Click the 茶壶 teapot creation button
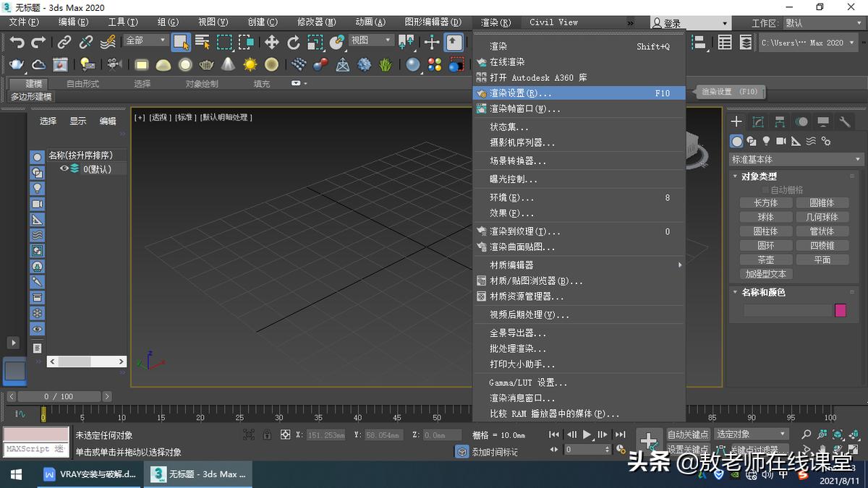The width and height of the screenshot is (868, 488). coord(766,259)
